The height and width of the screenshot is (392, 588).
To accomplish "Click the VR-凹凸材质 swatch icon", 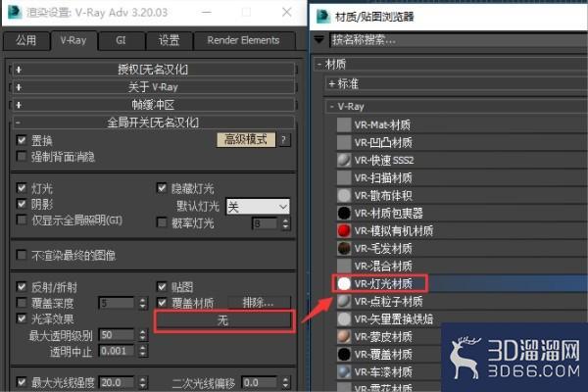I will [344, 142].
